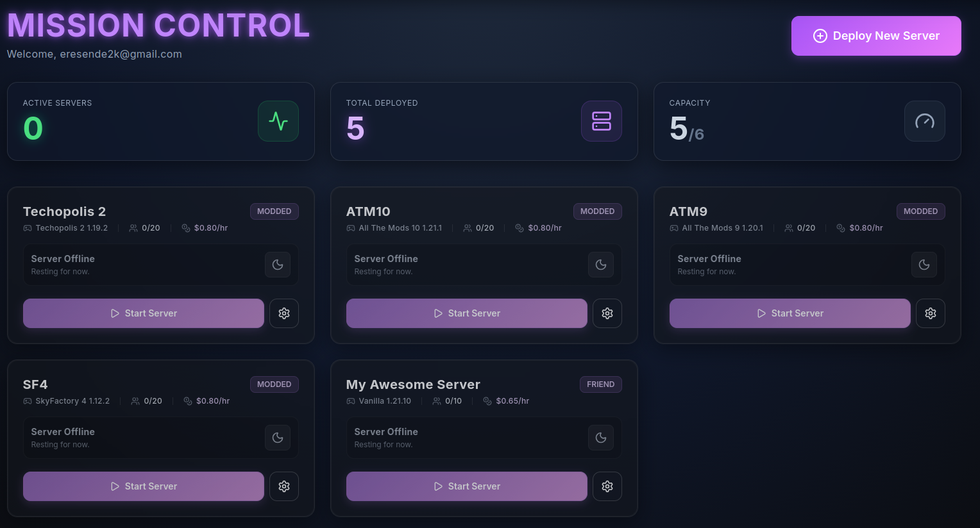
Task: Start the ATM9 server
Action: point(790,313)
